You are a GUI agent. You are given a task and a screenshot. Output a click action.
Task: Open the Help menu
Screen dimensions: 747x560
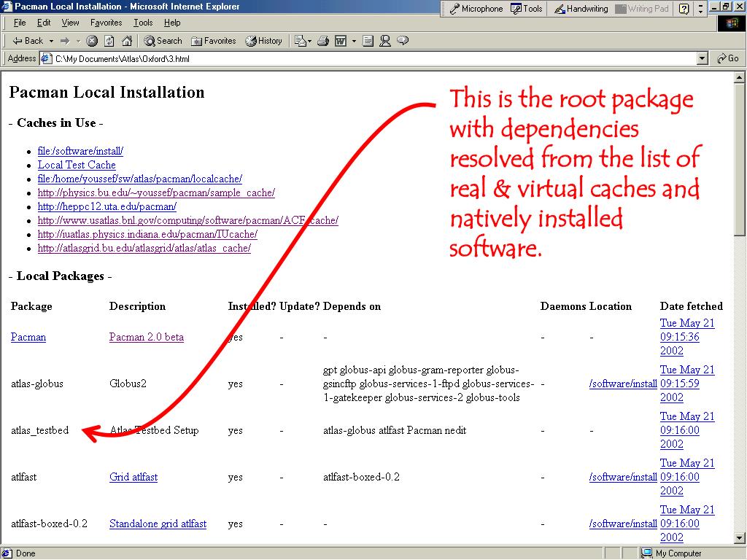172,23
